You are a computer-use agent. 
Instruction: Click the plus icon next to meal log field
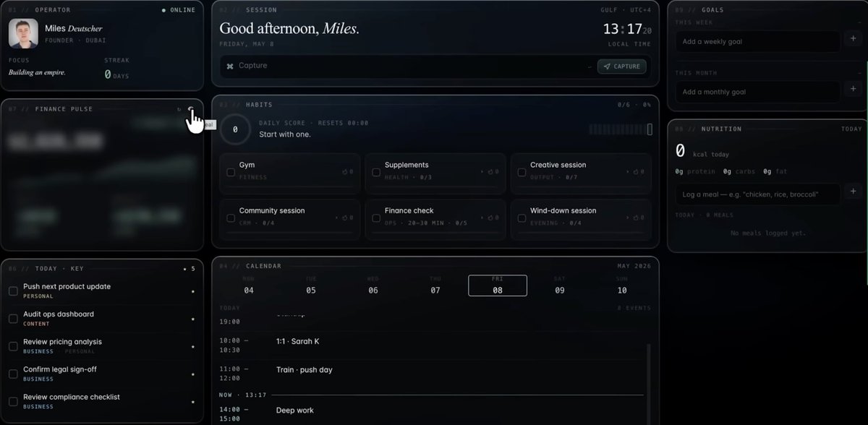pos(851,194)
